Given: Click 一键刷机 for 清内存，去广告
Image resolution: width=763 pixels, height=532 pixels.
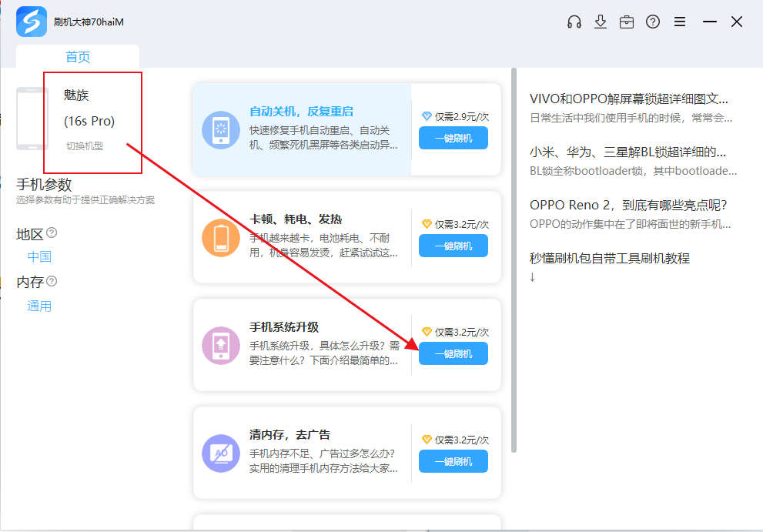Looking at the screenshot, I should 453,461.
